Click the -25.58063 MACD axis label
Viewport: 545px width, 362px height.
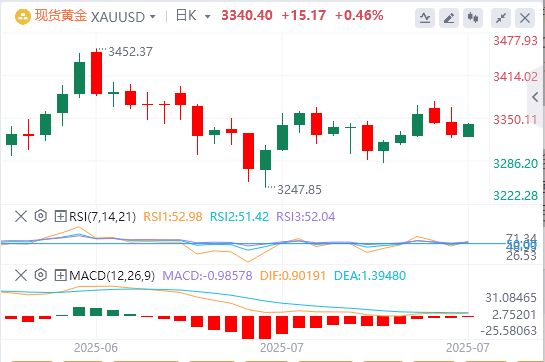[x=509, y=330]
